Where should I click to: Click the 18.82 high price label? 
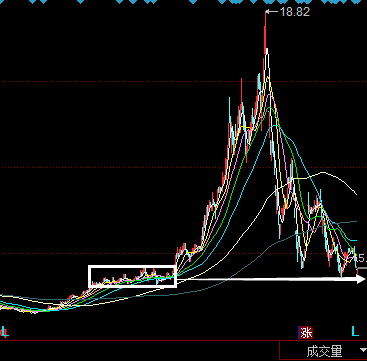(x=295, y=12)
